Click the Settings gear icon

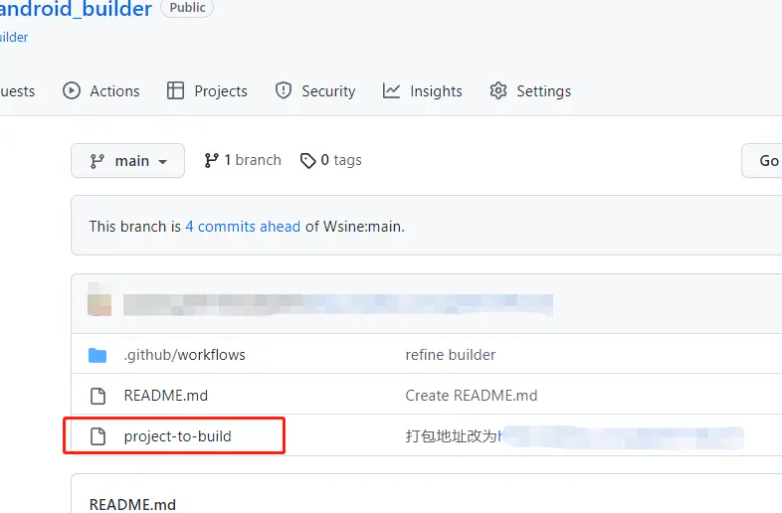coord(498,91)
